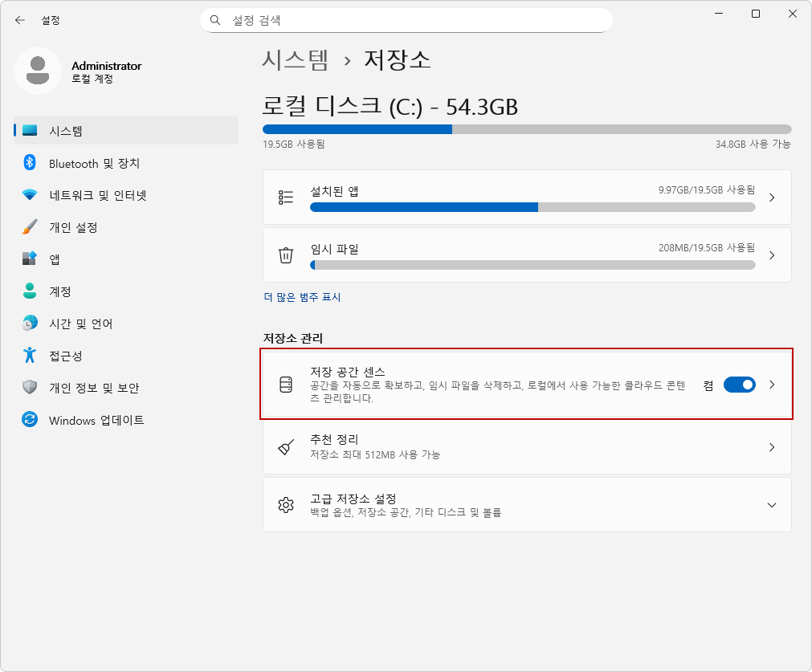Maximize the 설정 window
The image size is (812, 672).
(756, 14)
